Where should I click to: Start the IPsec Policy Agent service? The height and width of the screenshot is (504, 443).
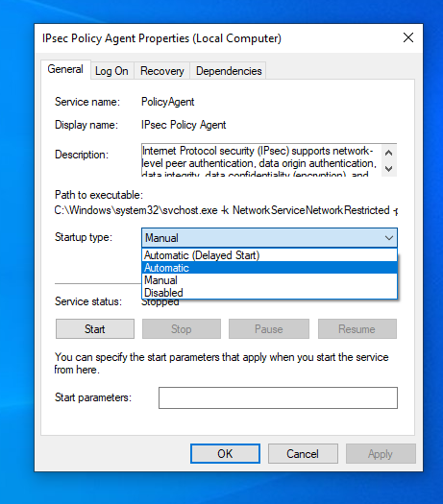tap(95, 329)
